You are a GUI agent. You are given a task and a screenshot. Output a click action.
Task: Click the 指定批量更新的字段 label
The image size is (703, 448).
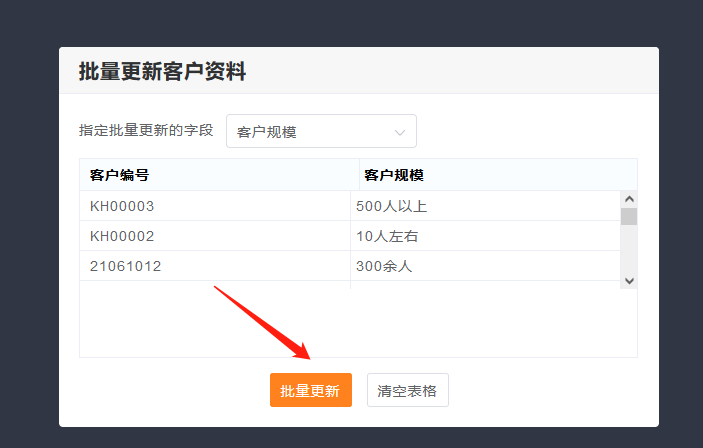146,130
